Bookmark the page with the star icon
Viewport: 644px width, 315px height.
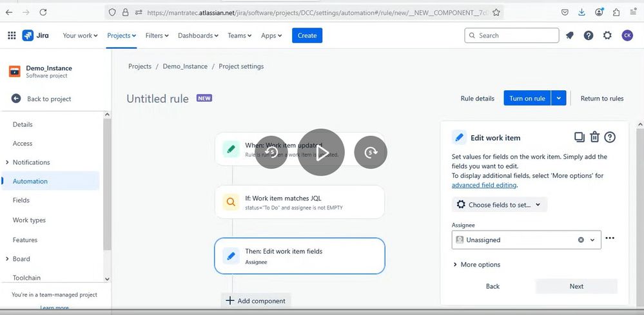point(496,12)
